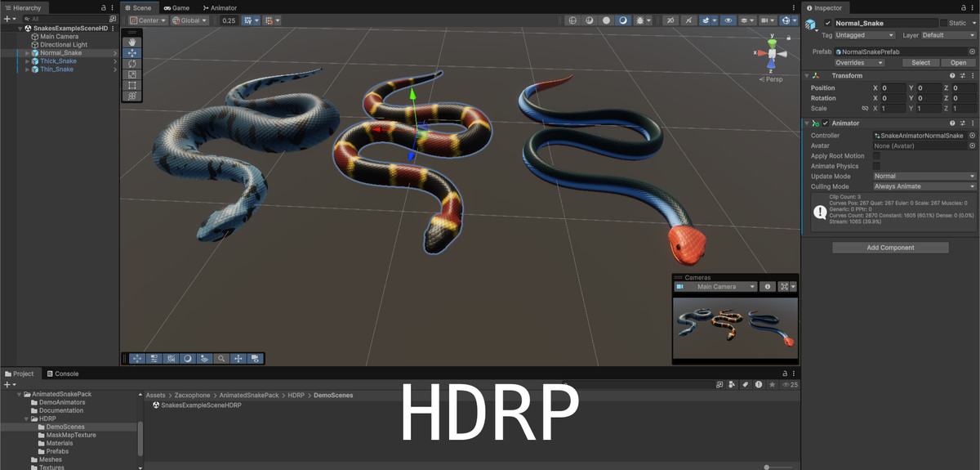Image resolution: width=980 pixels, height=470 pixels.
Task: Toggle 2D view icon in scene toolbar
Action: tap(670, 20)
